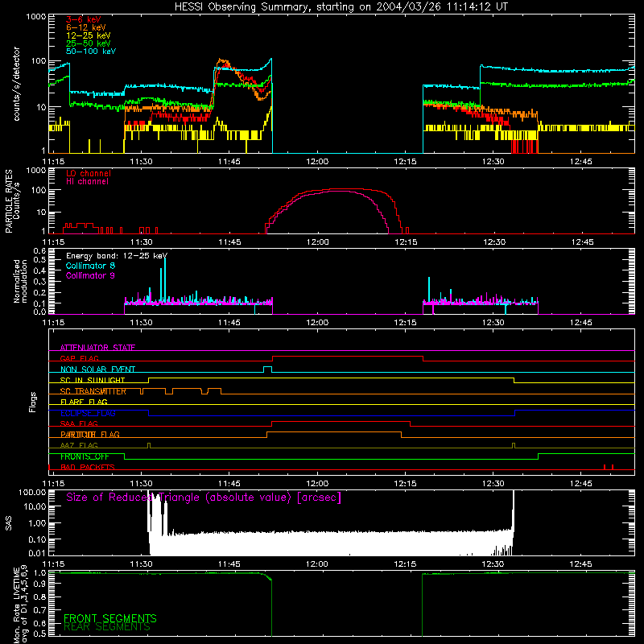The height and width of the screenshot is (644, 644).
Task: Click the 12:00 tick under the count-rate plot
Action: 317,162
